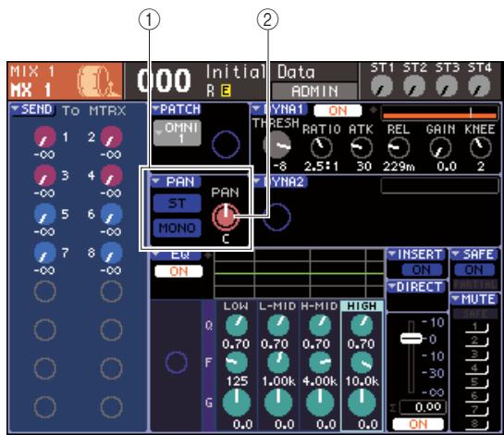This screenshot has height=435, width=504.
Task: Toggle the channel ON button below fader
Action: pos(418,424)
